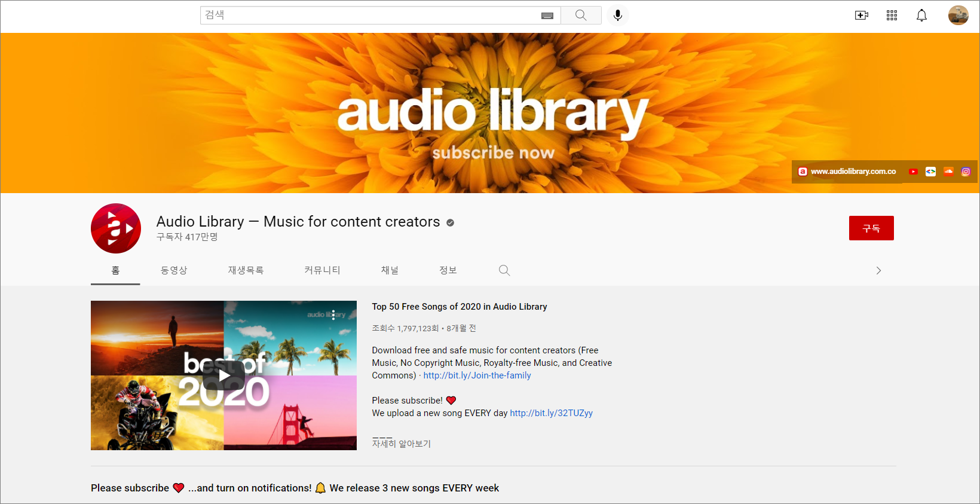Click the red 구독 subscribe button
The height and width of the screenshot is (504, 980).
(x=871, y=228)
